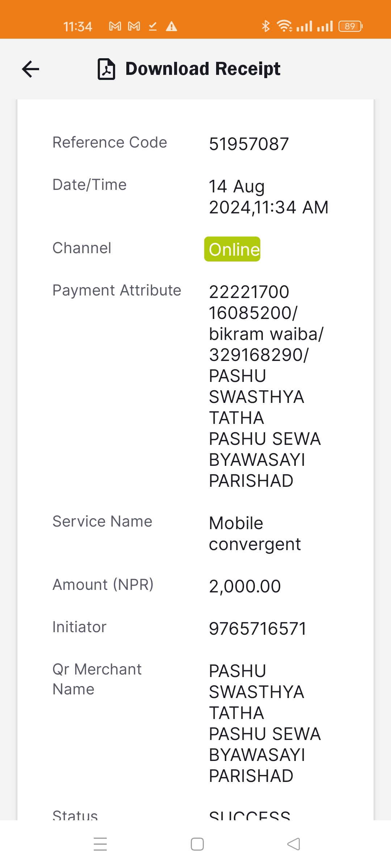Screen dimensions: 391x868
Task: Tap the back arrow icon
Action: coord(31,69)
